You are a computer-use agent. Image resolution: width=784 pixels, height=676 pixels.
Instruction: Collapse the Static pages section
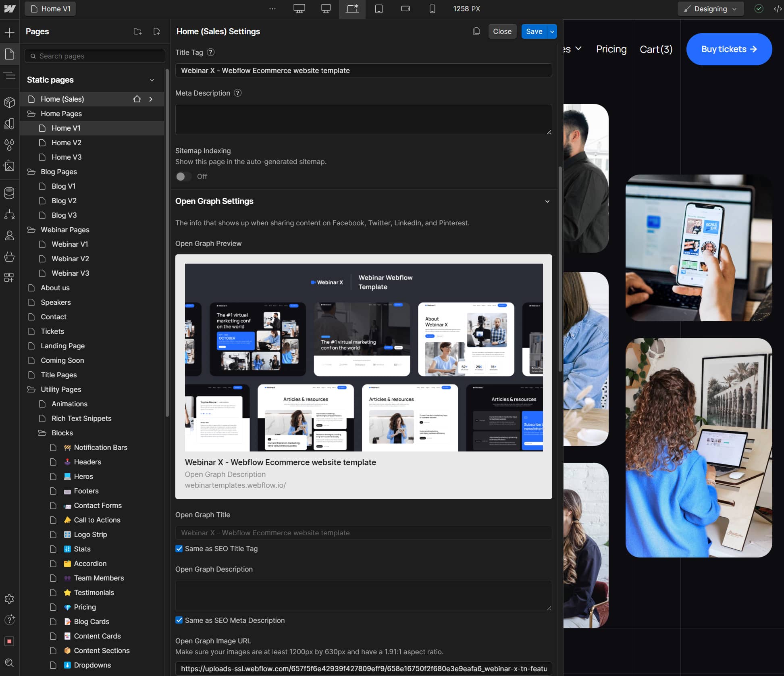coord(152,80)
